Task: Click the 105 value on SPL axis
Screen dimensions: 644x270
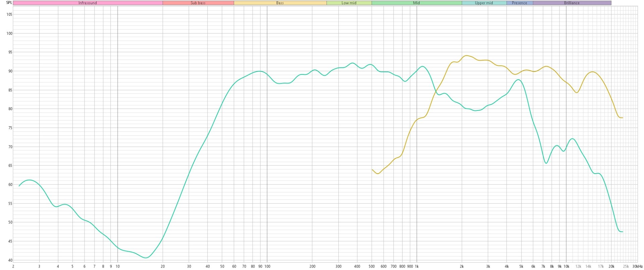Action: click(9, 14)
